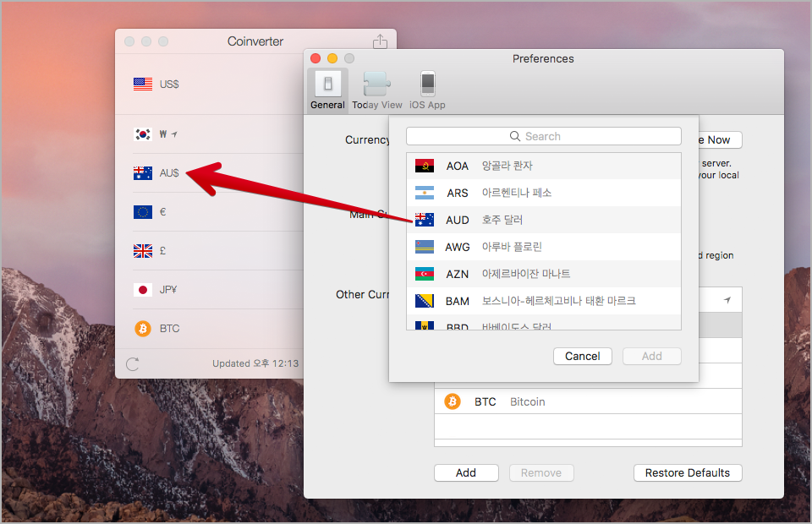
Task: Open the General preferences tab
Action: (328, 90)
